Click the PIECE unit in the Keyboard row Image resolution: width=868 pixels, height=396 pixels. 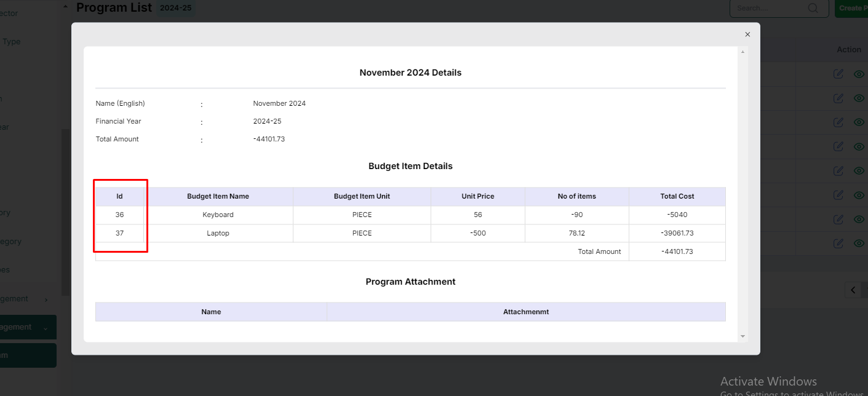(362, 215)
